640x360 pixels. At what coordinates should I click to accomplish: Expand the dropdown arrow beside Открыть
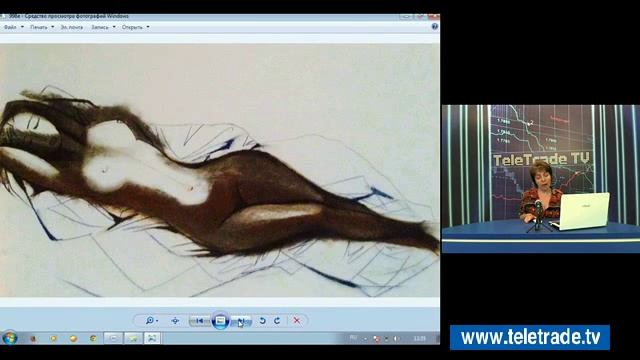pos(148,27)
